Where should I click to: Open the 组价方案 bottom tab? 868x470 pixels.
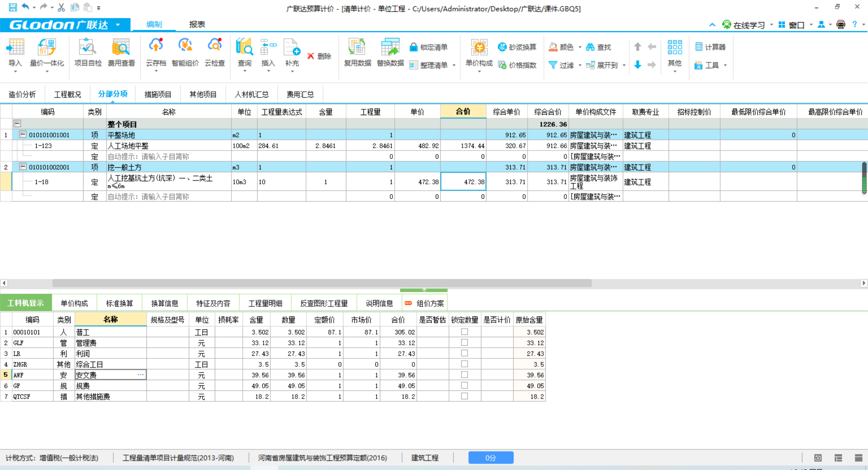425,303
